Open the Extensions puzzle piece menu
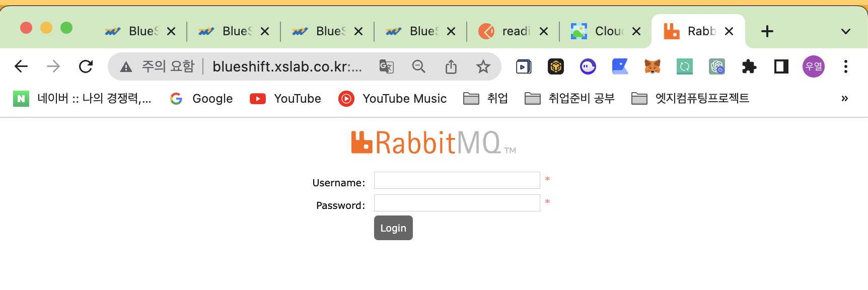The height and width of the screenshot is (290, 868). coord(749,66)
